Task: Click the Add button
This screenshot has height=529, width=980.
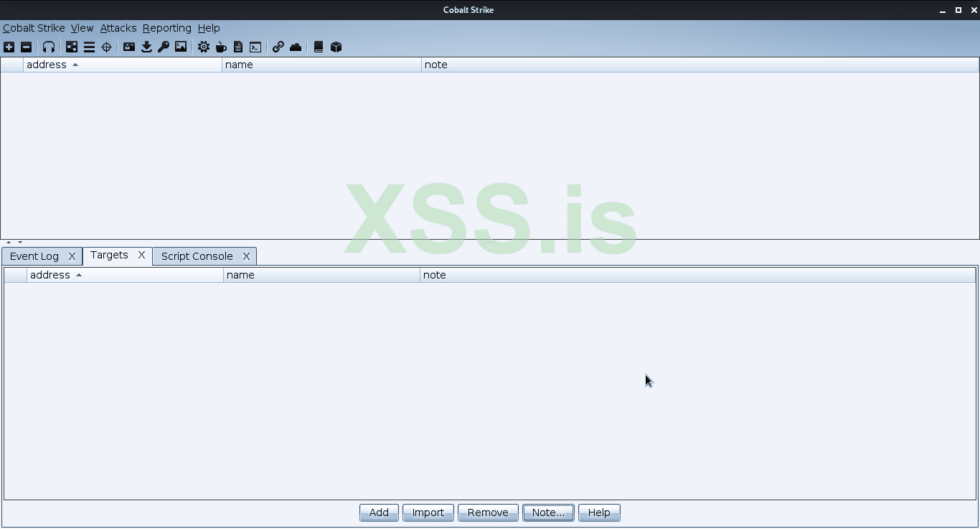Action: [x=379, y=512]
